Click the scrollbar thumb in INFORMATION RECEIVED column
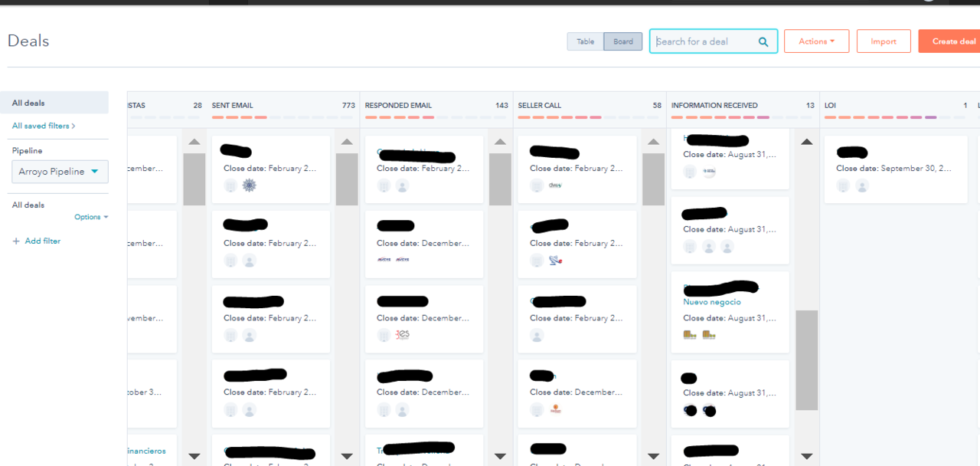This screenshot has width=980, height=466. click(x=806, y=360)
